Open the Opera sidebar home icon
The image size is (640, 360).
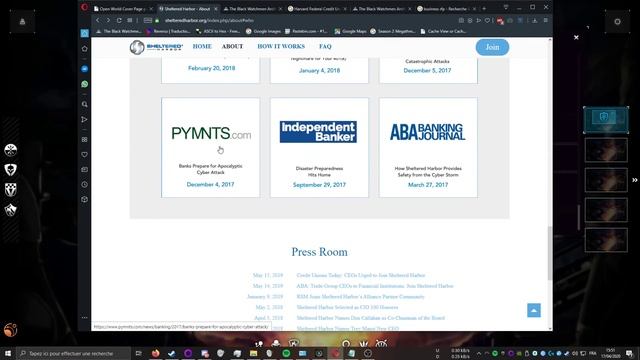point(84,49)
